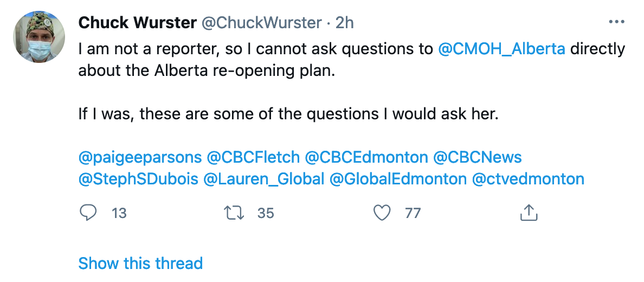The height and width of the screenshot is (282, 644).
Task: Go to the @CBCNews mention
Action: click(478, 158)
